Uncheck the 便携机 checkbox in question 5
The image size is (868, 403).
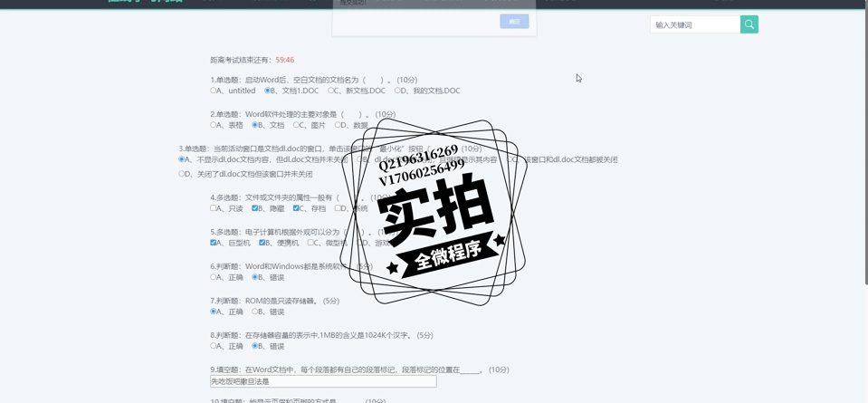click(262, 243)
